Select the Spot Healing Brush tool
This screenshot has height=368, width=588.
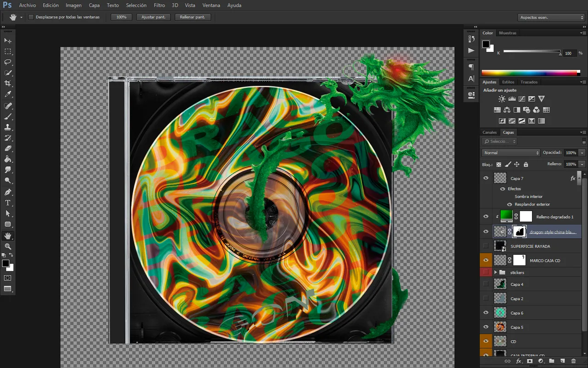click(8, 106)
